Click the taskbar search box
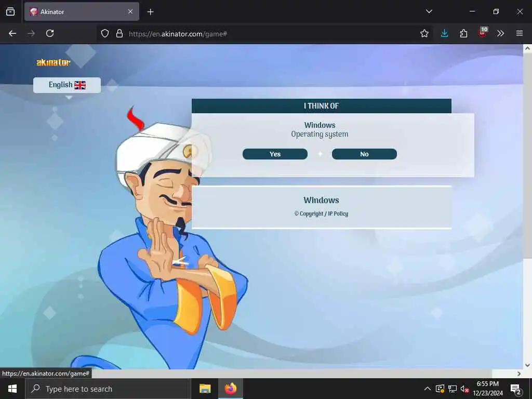The height and width of the screenshot is (399, 532). 108,389
